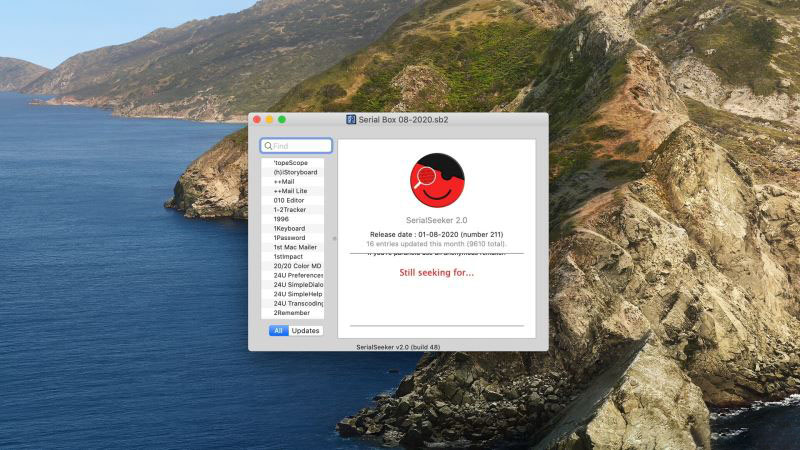The width and height of the screenshot is (800, 450).
Task: Click the Serial Box 08-2020.sb2 window title
Action: pyautogui.click(x=403, y=119)
